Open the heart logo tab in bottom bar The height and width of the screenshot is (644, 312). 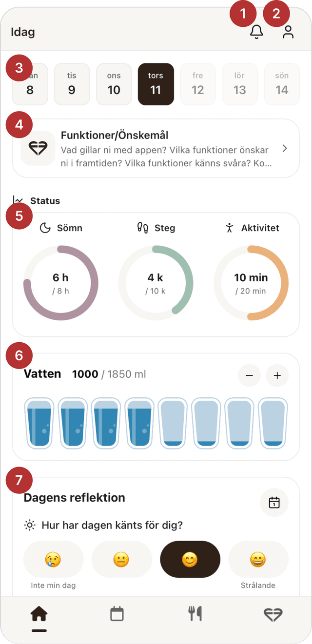point(273,614)
